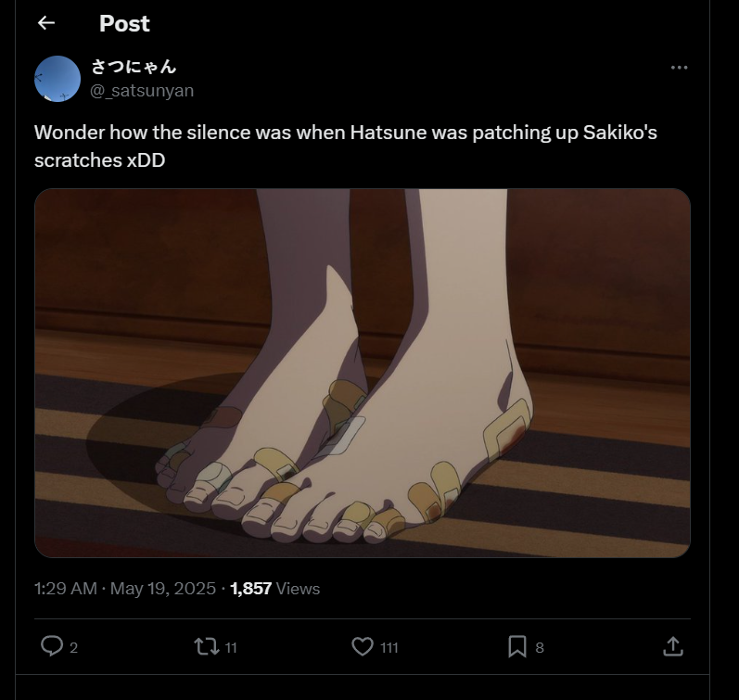Toggle the bookmark icon on this post
Image resolution: width=739 pixels, height=700 pixels.
[517, 646]
